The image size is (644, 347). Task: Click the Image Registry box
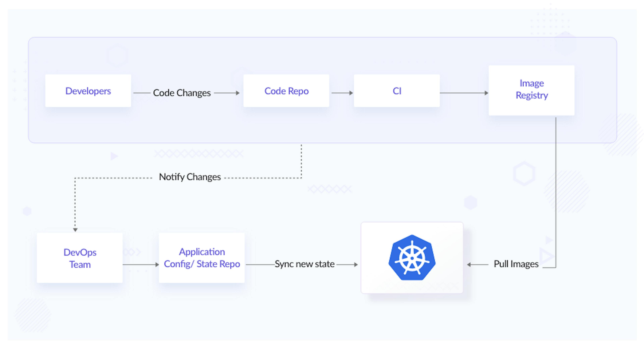531,90
